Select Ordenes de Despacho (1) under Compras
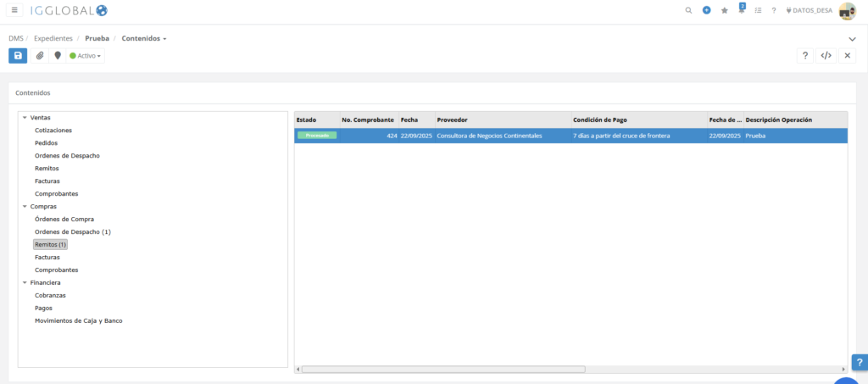Image resolution: width=868 pixels, height=384 pixels. (x=73, y=231)
